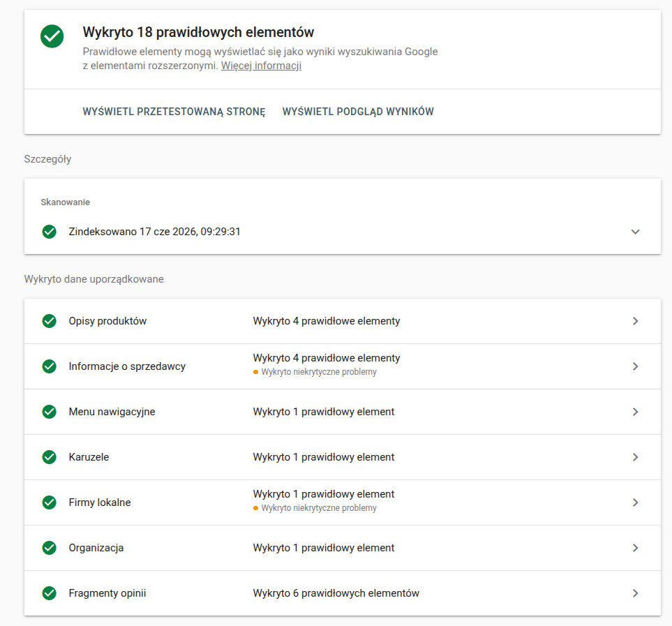Open Informacje o sprzedawcy details chevron

(x=636, y=366)
